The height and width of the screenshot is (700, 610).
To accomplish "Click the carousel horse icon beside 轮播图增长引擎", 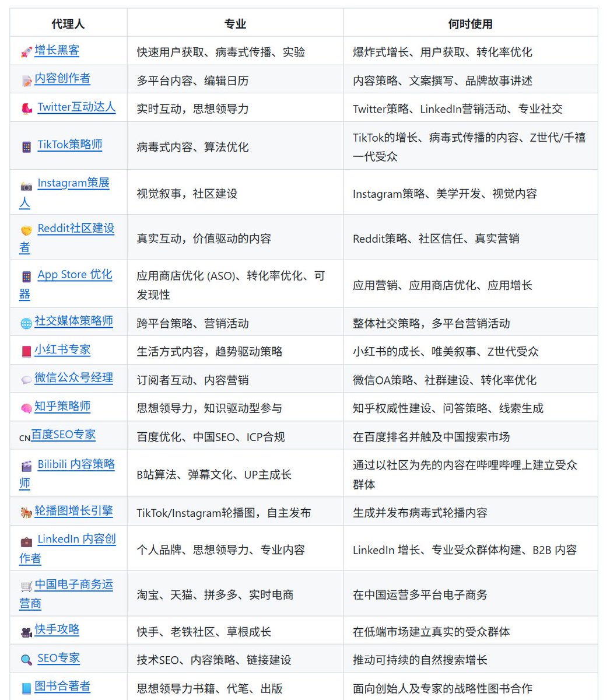I will pyautogui.click(x=26, y=513).
